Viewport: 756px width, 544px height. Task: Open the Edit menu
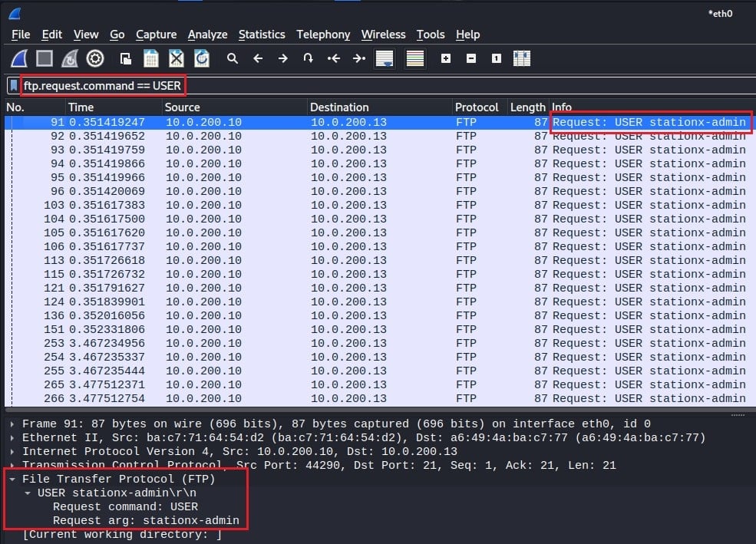pyautogui.click(x=51, y=35)
